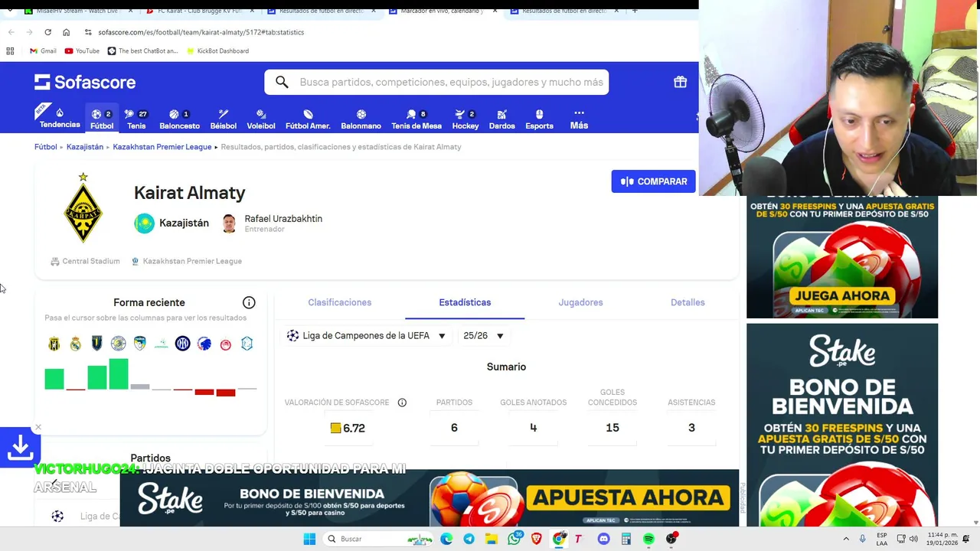Viewport: 980px width, 551px height.
Task: Open the Fútbol breadcrumb link
Action: coord(45,147)
